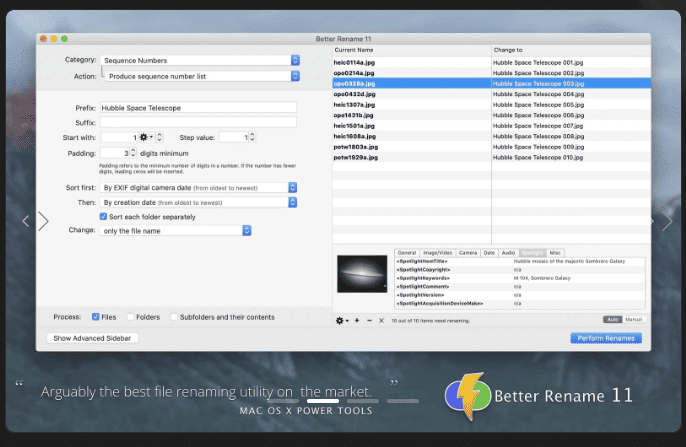Screen dimensions: 686x447
Task: Click the Padding digits number field
Action: (x=115, y=153)
